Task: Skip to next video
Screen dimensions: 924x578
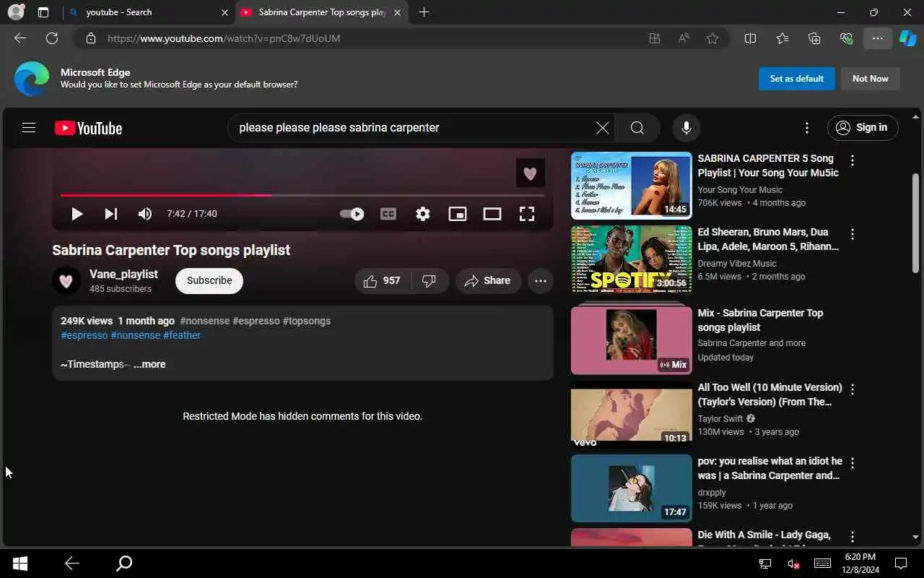Action: [x=110, y=214]
